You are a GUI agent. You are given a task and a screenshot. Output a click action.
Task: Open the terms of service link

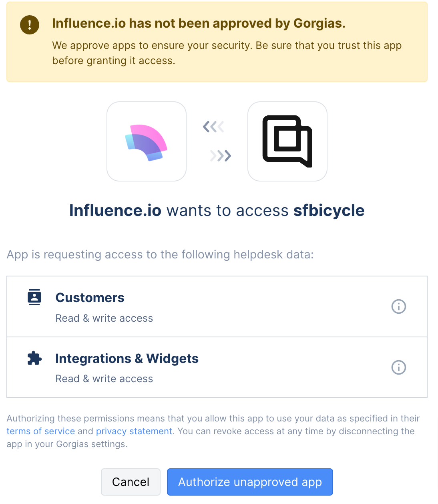click(x=41, y=431)
